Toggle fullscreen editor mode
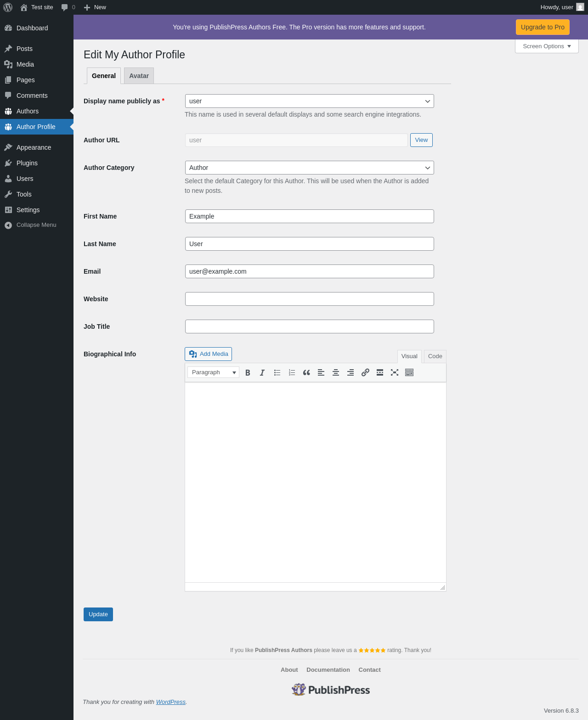588x720 pixels. tap(395, 372)
